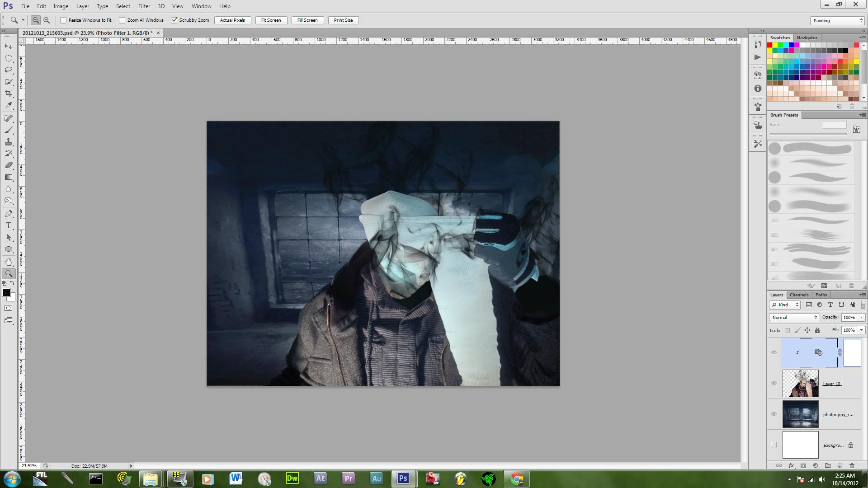Expand the layer Opacity dropdown arrow
868x488 pixels.
pyautogui.click(x=861, y=317)
